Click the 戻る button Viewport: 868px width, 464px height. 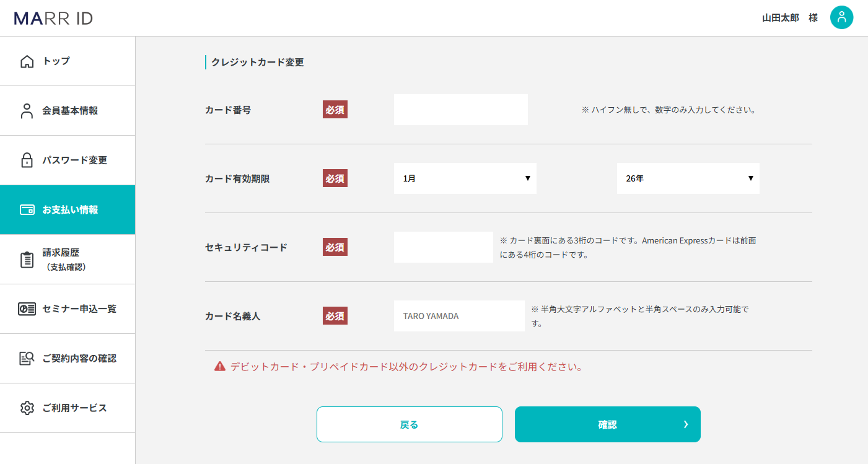409,424
